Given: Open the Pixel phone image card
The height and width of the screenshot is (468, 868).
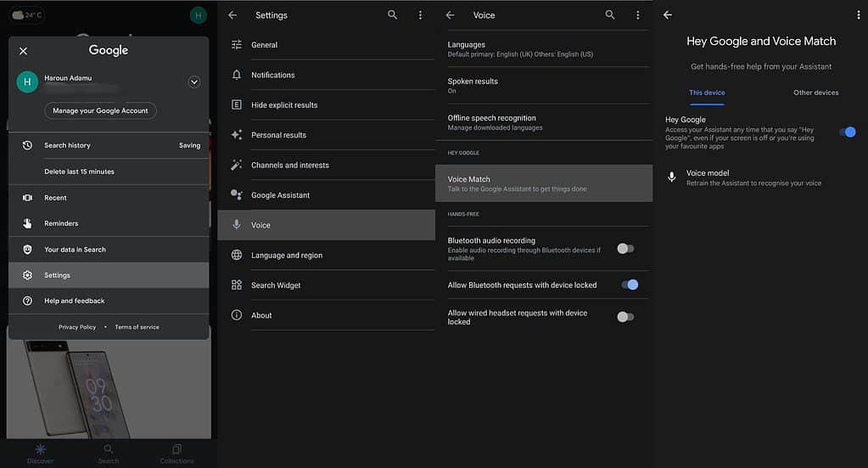Looking at the screenshot, I should [x=109, y=389].
